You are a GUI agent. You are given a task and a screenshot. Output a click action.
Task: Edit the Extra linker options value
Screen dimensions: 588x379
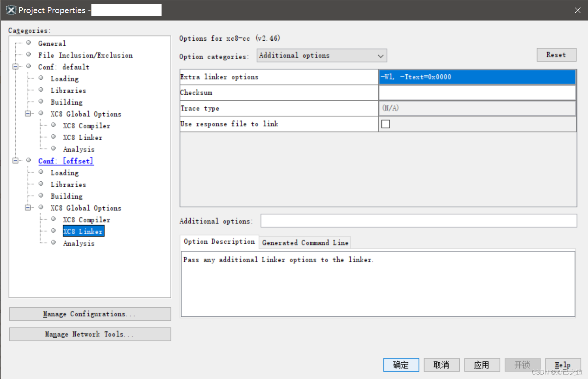tap(477, 77)
